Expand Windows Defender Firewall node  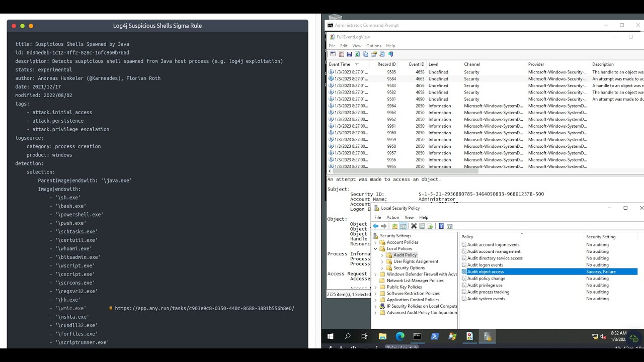coord(375,274)
